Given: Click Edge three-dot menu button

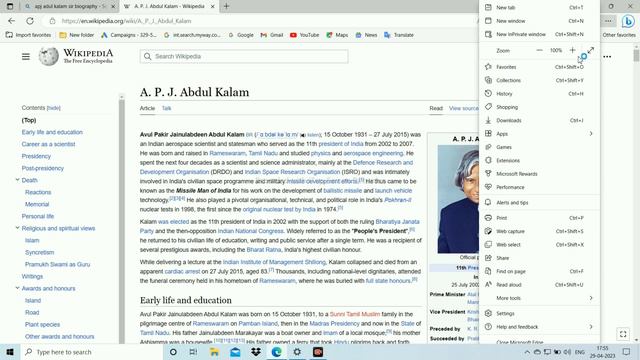Looking at the screenshot, I should click(x=608, y=21).
